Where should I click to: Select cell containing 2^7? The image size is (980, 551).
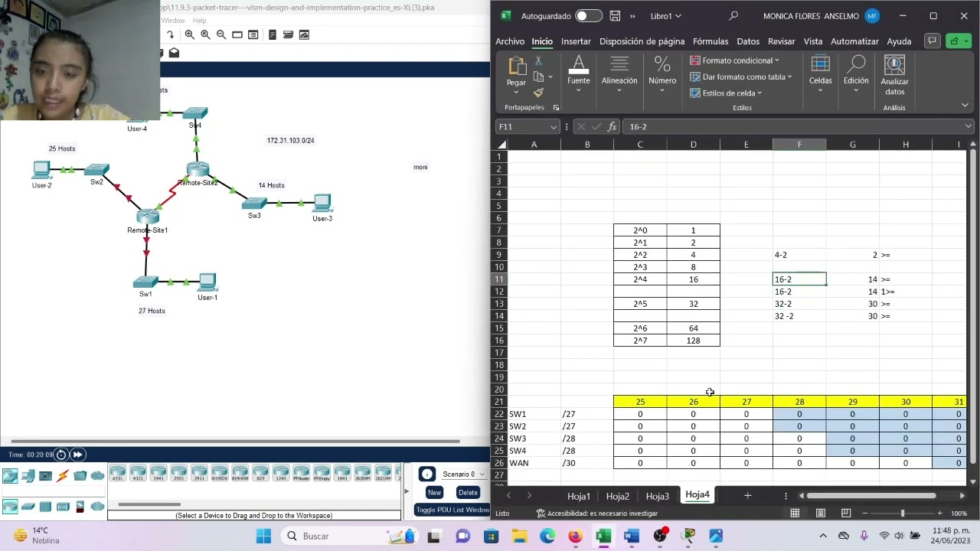pyautogui.click(x=640, y=341)
